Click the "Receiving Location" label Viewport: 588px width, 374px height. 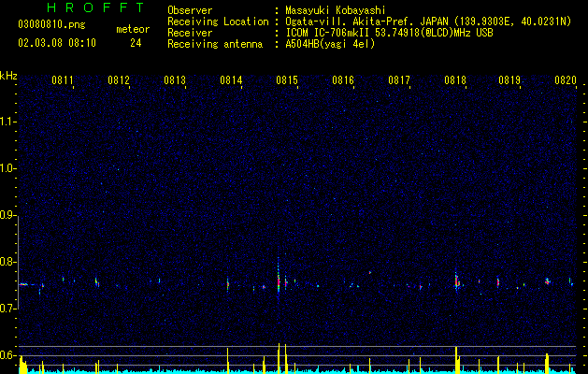tap(218, 22)
